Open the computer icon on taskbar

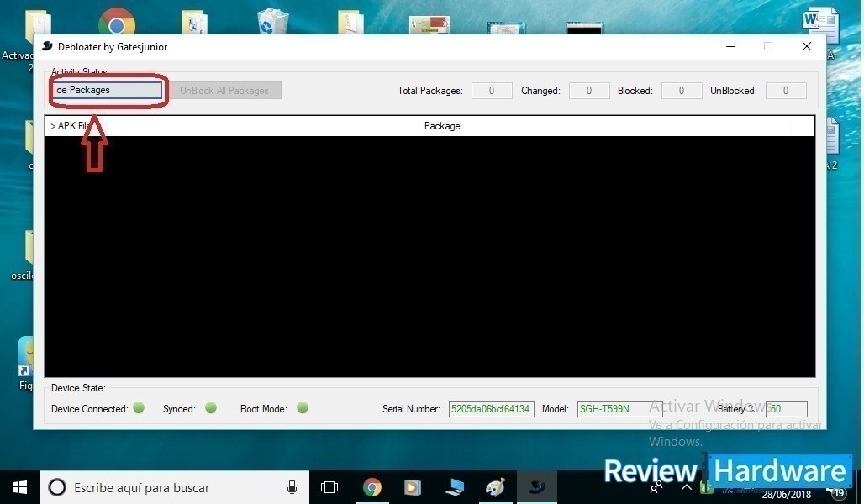pos(454,487)
